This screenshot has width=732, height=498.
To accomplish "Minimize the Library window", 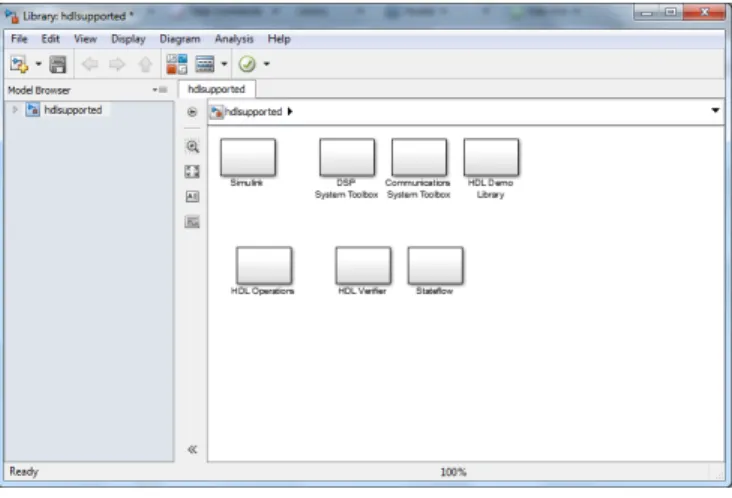I will 647,13.
